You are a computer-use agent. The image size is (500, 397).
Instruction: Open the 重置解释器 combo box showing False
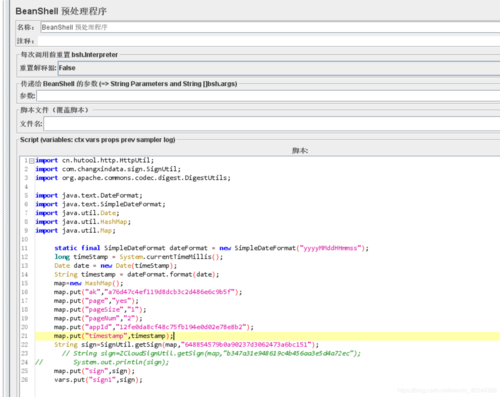[279, 68]
